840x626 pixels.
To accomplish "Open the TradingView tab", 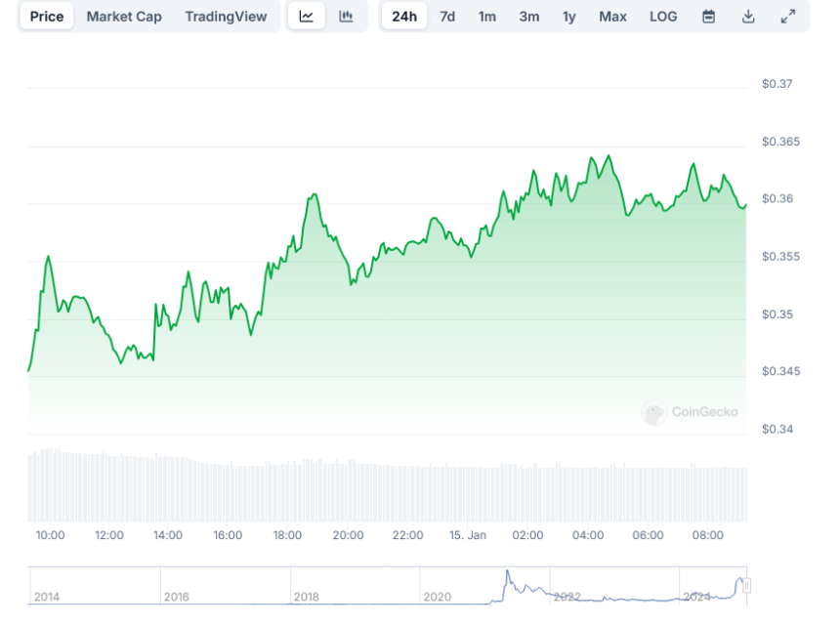I will point(226,17).
